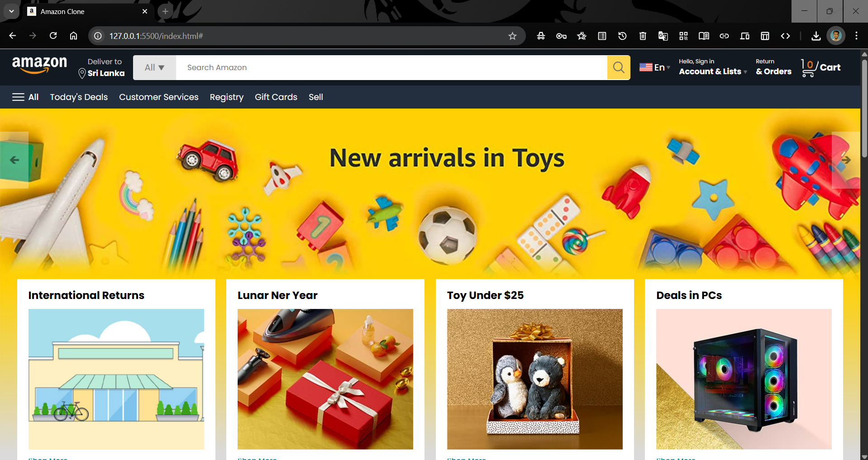Bookmark this page with the star icon
Image resolution: width=868 pixels, height=460 pixels.
coord(512,36)
